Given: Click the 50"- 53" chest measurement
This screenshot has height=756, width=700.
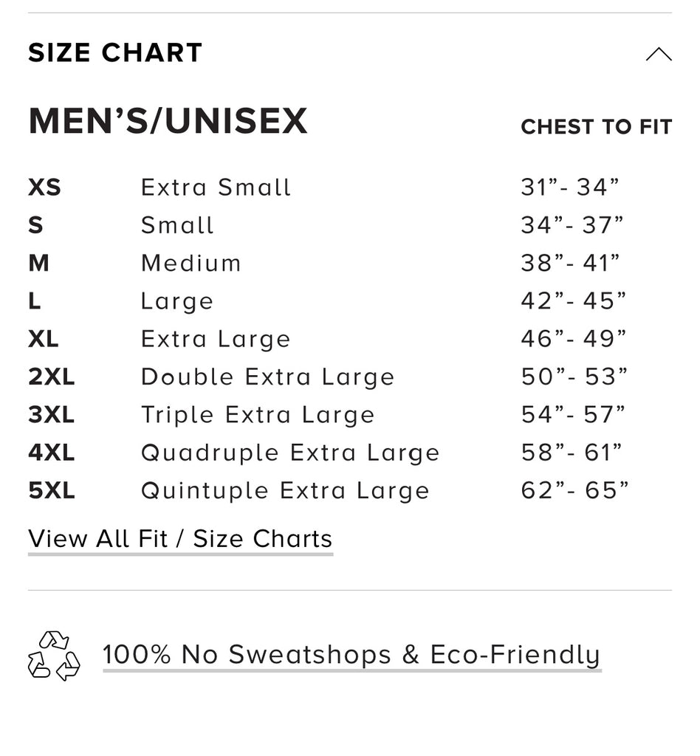Looking at the screenshot, I should [x=574, y=377].
